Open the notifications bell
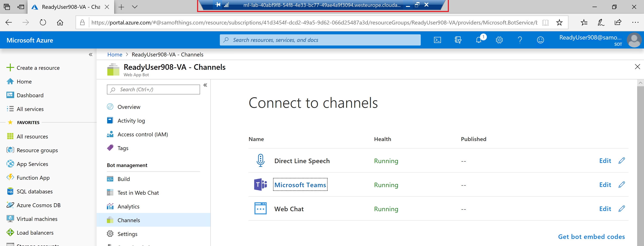This screenshot has width=644, height=246. 478,40
